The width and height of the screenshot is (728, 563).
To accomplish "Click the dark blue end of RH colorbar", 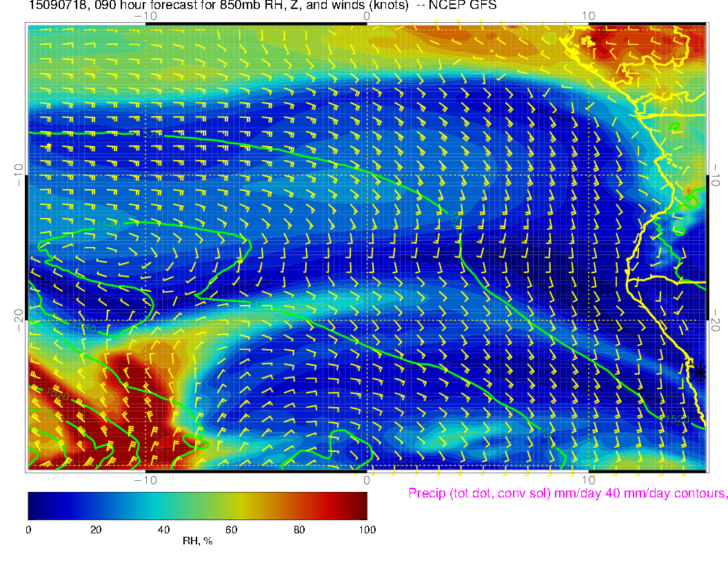I will point(35,506).
